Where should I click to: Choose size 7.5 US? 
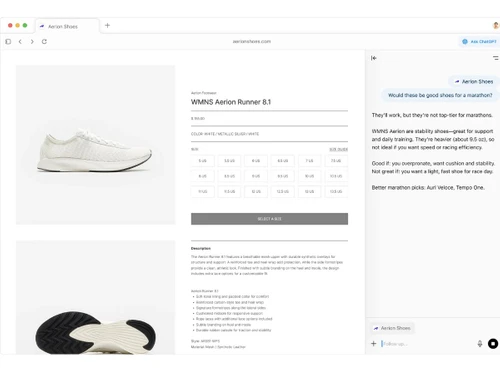[336, 161]
